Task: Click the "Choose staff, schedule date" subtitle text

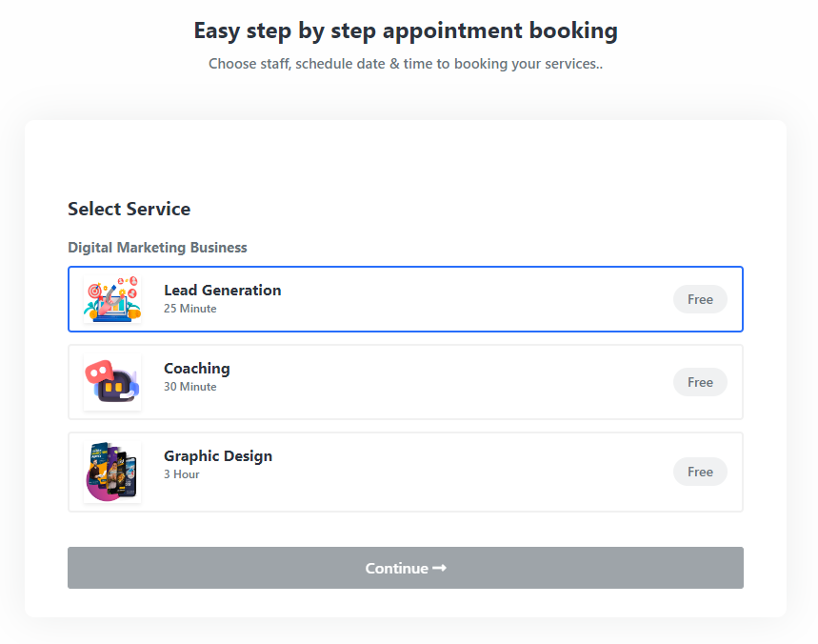Action: pos(406,65)
